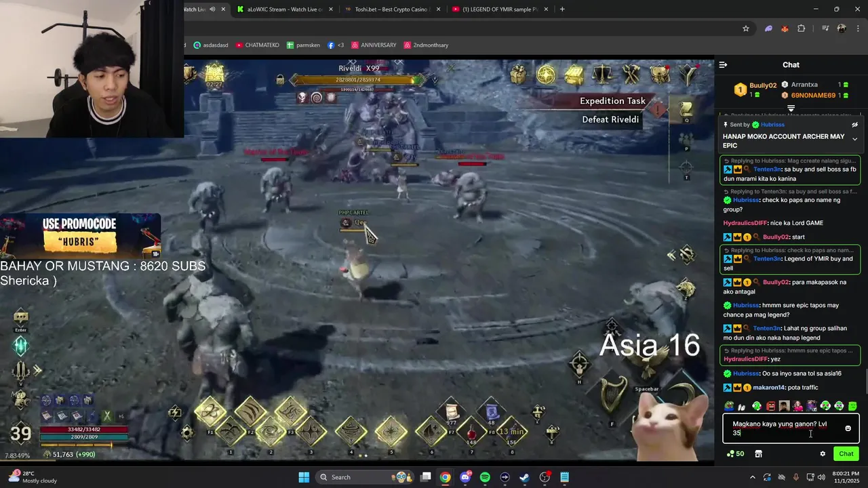Bookmark this page with star icon
Screen dimensions: 868x488
pos(746,28)
